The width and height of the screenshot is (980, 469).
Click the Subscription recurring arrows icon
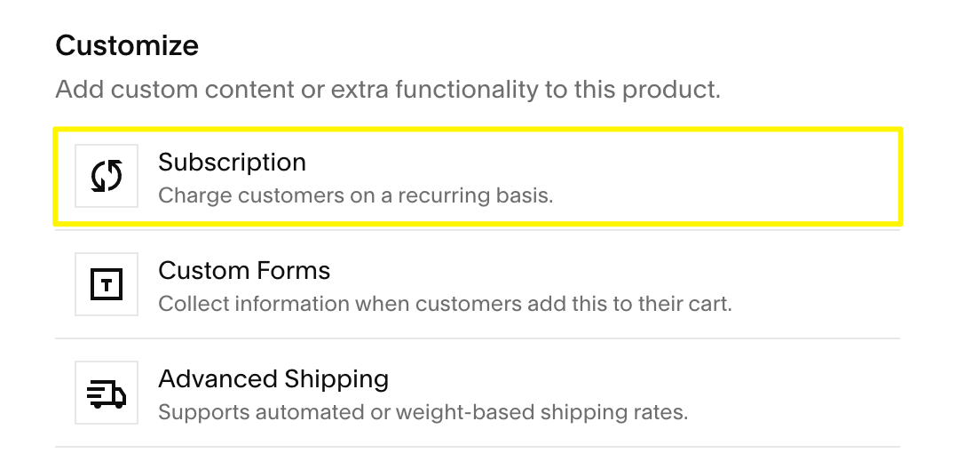click(x=107, y=176)
